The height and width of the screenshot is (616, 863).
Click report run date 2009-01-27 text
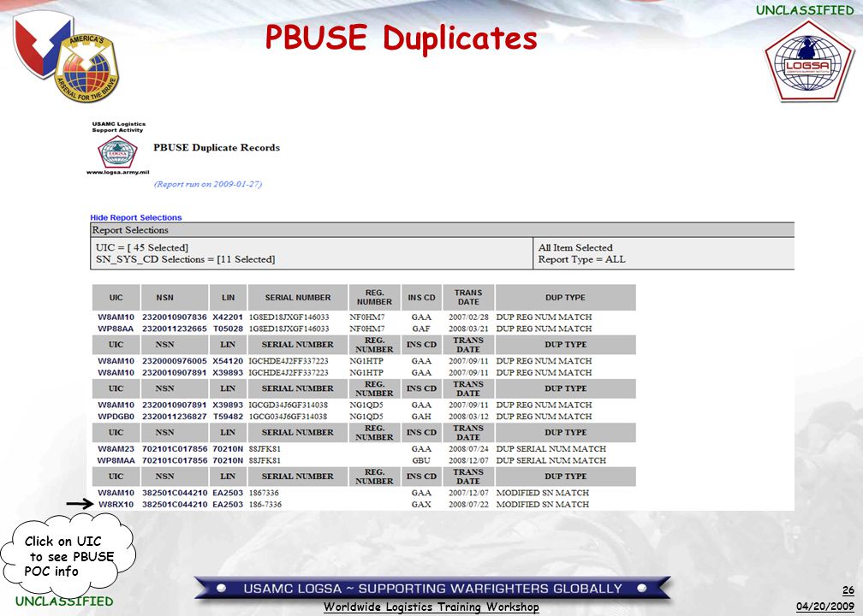pos(208,184)
